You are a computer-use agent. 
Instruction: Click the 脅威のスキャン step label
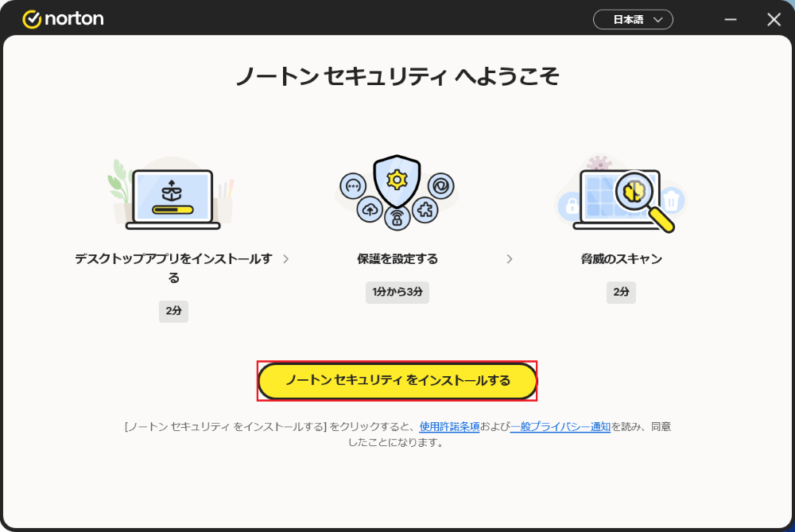(621, 259)
